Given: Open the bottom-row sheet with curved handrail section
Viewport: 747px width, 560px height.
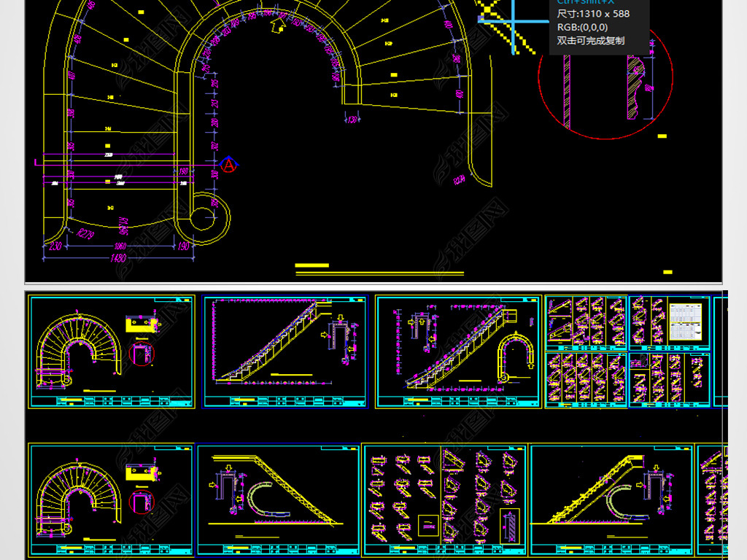Looking at the screenshot, I should click(279, 500).
